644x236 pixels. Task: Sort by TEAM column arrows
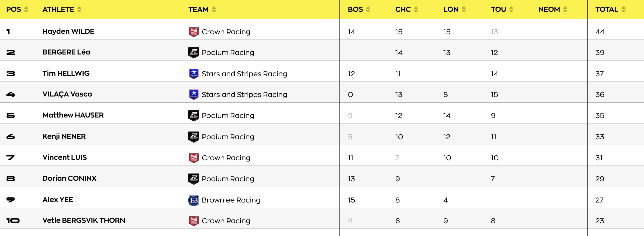[214, 9]
